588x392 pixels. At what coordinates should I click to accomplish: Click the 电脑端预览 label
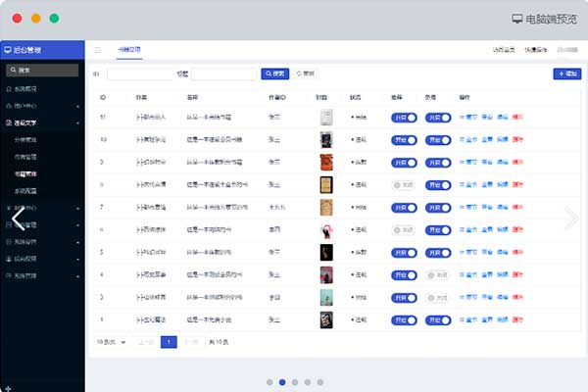551,19
